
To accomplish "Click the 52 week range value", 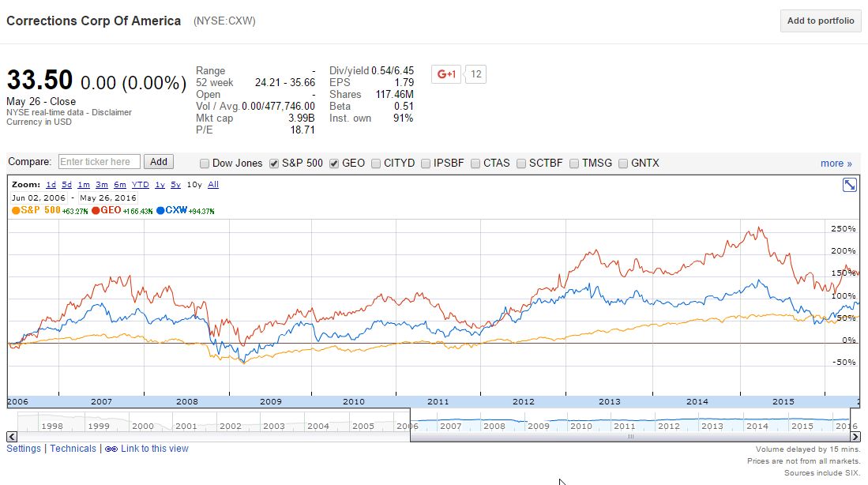I will click(285, 82).
